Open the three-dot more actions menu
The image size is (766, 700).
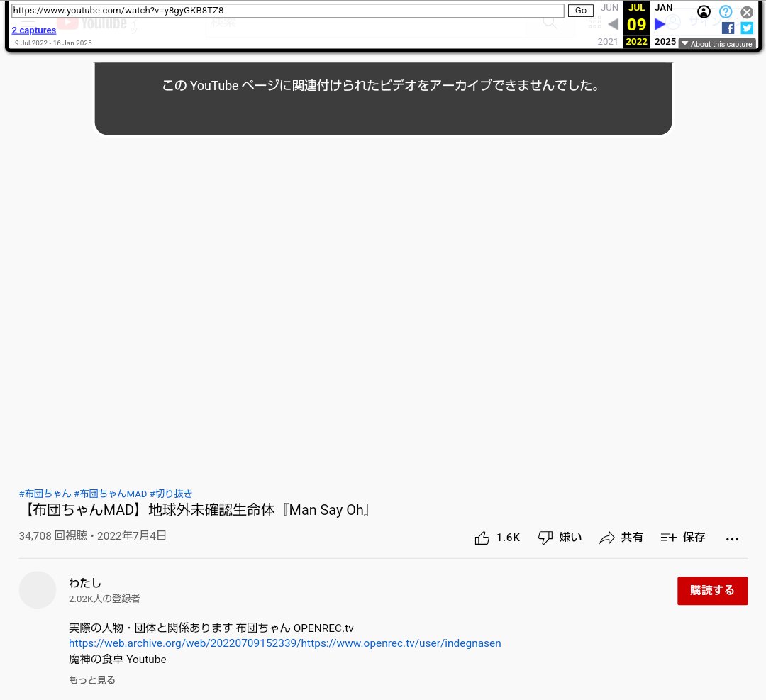click(x=732, y=539)
